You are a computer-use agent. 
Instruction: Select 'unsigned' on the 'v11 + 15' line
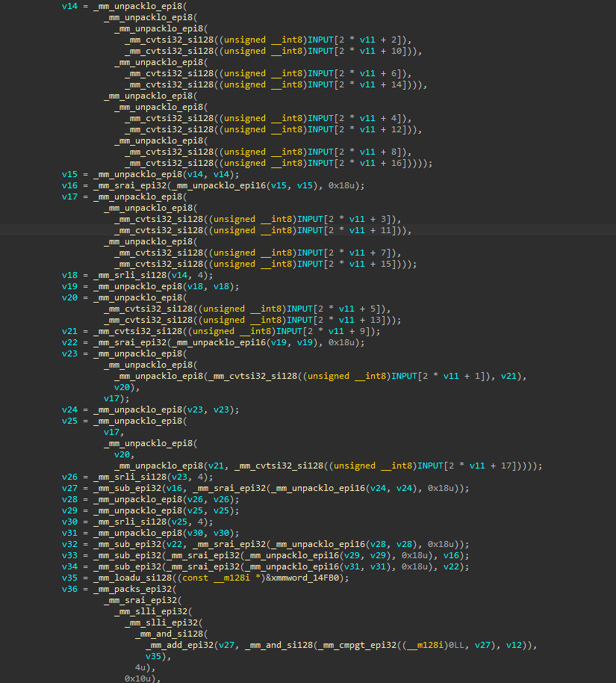pyautogui.click(x=234, y=264)
